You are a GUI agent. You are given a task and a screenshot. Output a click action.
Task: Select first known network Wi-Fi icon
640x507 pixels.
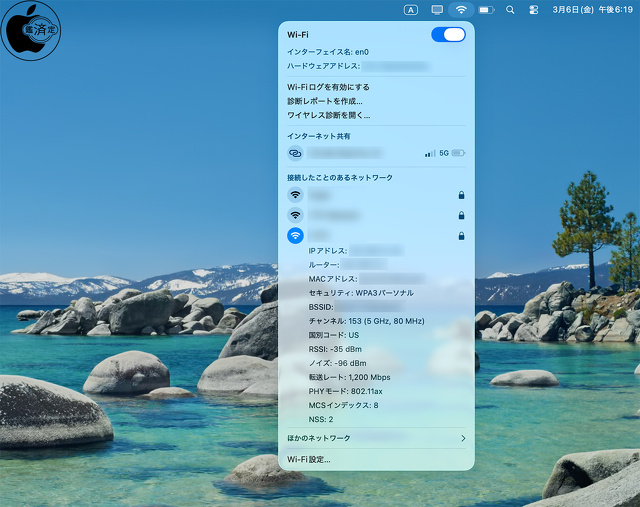[295, 195]
